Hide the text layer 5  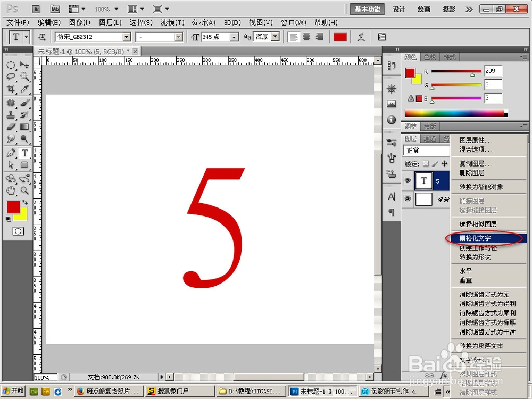(408, 181)
